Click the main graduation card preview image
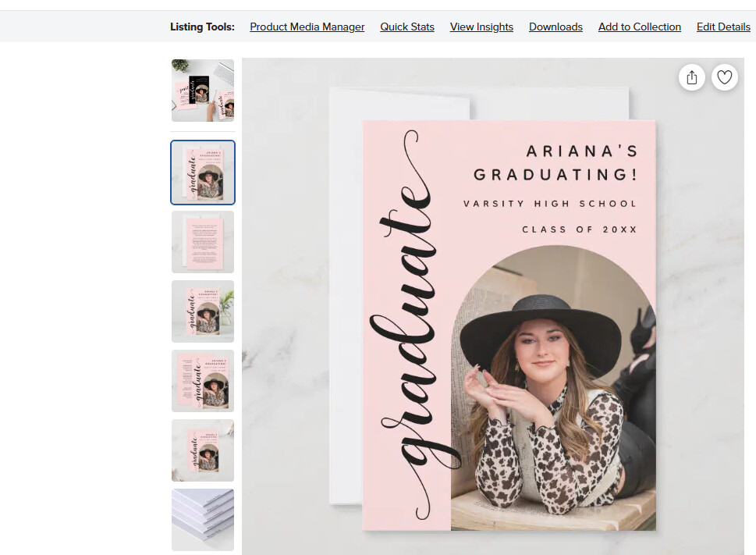Screen dimensions: 756x555 [493, 307]
